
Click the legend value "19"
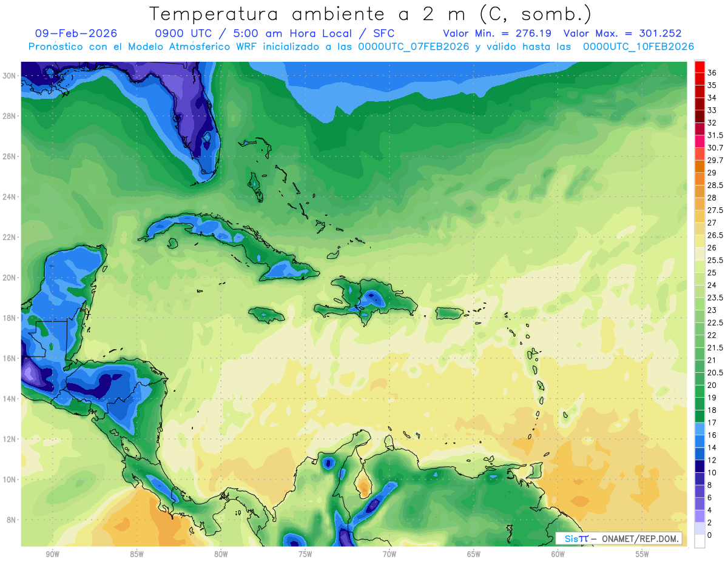(712, 398)
